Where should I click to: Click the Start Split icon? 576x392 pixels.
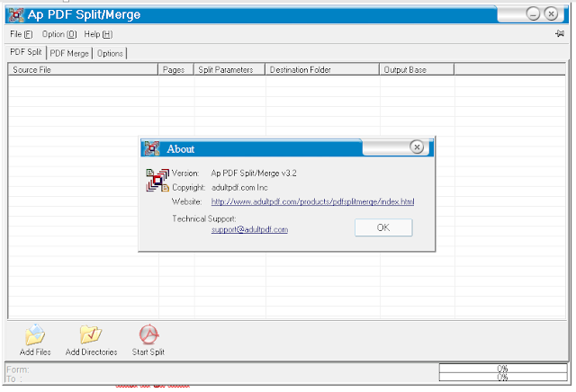click(148, 334)
